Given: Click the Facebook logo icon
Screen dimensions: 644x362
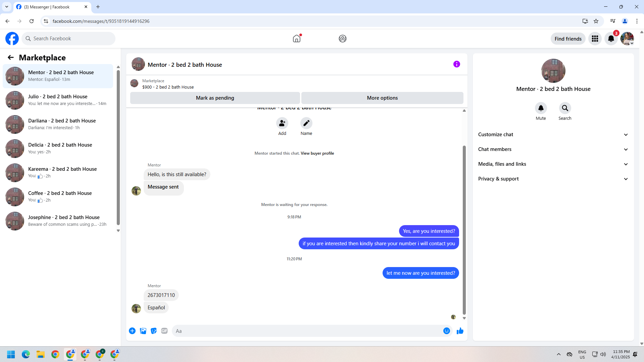Looking at the screenshot, I should click(12, 39).
